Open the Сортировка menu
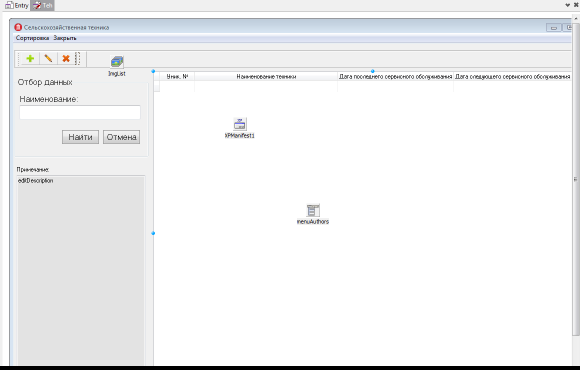The image size is (580, 370). [32, 38]
